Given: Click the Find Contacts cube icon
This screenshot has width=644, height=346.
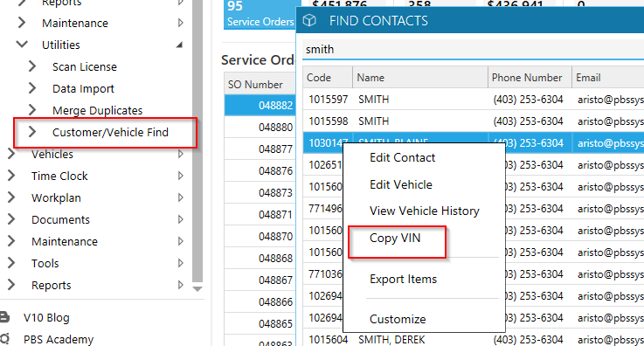Looking at the screenshot, I should [x=309, y=20].
